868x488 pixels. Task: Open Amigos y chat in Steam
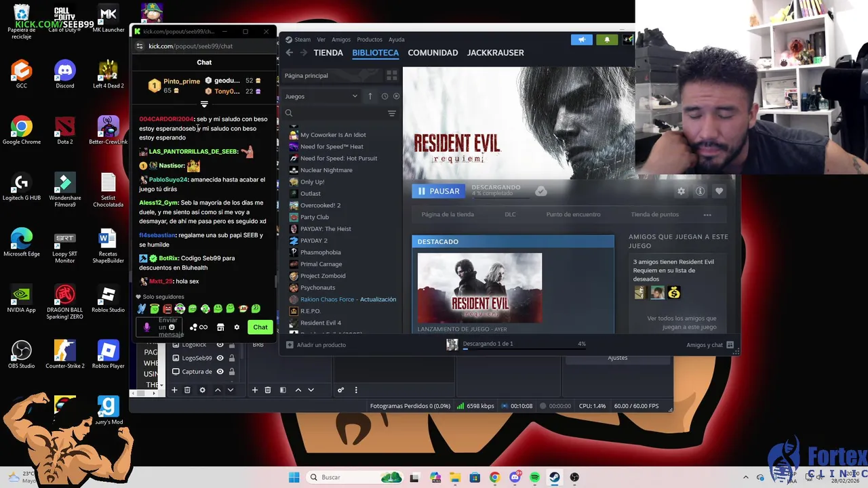[x=710, y=345]
